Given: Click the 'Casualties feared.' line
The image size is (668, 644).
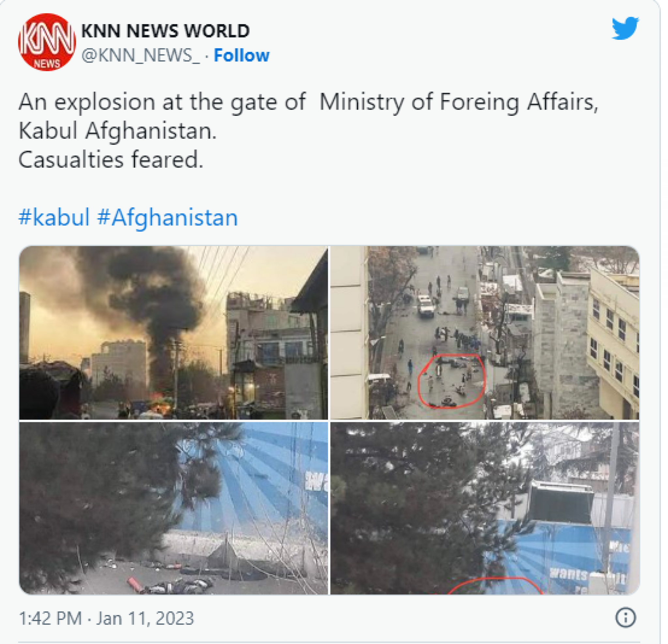Looking at the screenshot, I should (111, 160).
